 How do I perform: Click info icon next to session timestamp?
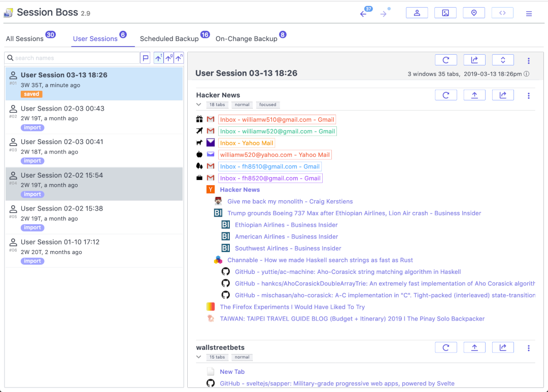coord(527,74)
